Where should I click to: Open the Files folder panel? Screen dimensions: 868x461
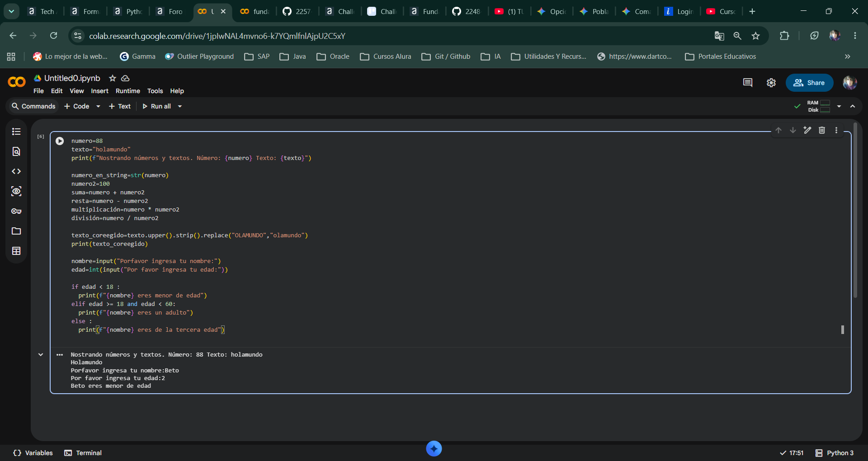[x=16, y=231]
